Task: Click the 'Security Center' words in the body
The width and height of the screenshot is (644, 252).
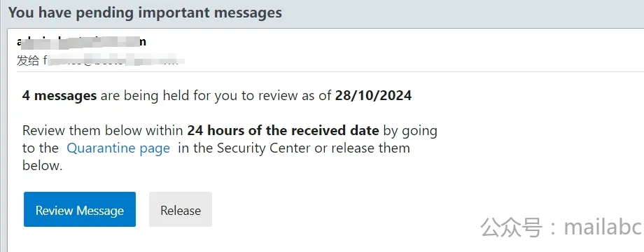Action: coord(264,148)
